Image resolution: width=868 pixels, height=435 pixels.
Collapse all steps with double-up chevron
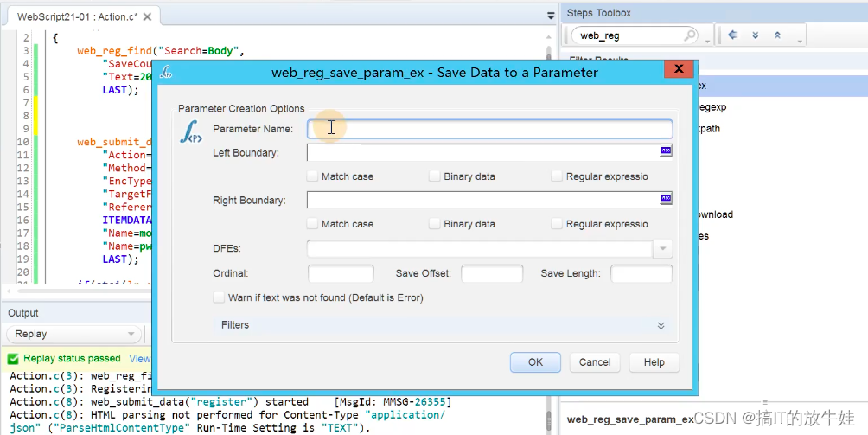(x=777, y=35)
